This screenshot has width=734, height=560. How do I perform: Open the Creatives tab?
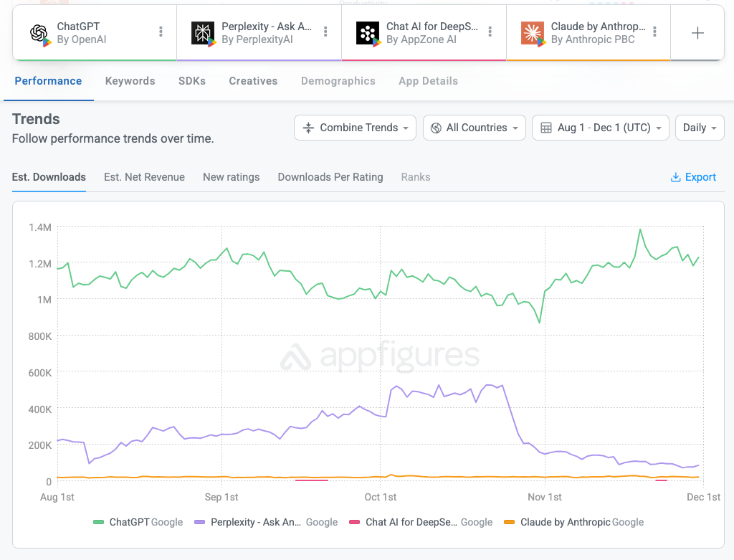point(253,81)
